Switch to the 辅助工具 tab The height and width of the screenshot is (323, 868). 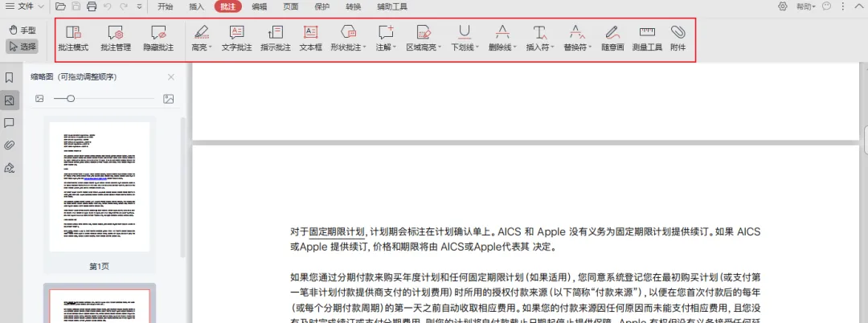pyautogui.click(x=392, y=6)
